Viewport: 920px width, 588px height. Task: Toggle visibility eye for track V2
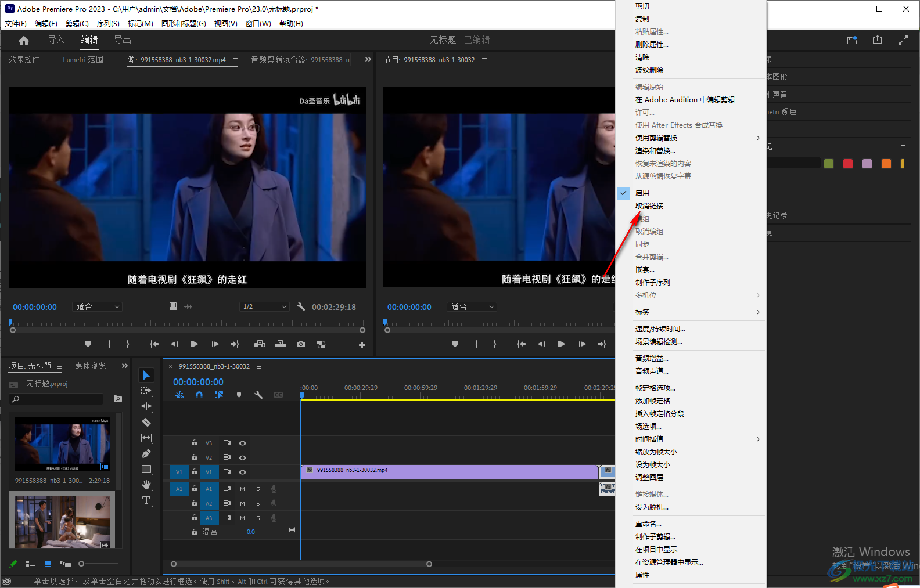coord(243,457)
